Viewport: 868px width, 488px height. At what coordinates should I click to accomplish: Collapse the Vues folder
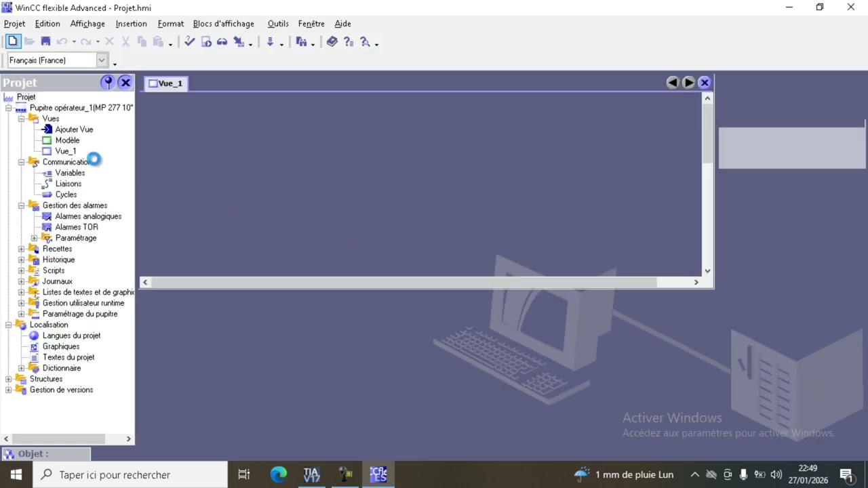click(21, 119)
